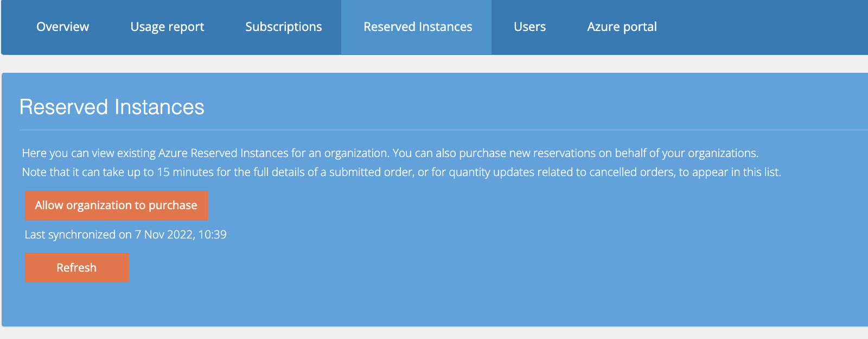The image size is (868, 339).
Task: Click the sentence starting 'Here you can view'
Action: pyautogui.click(x=390, y=153)
